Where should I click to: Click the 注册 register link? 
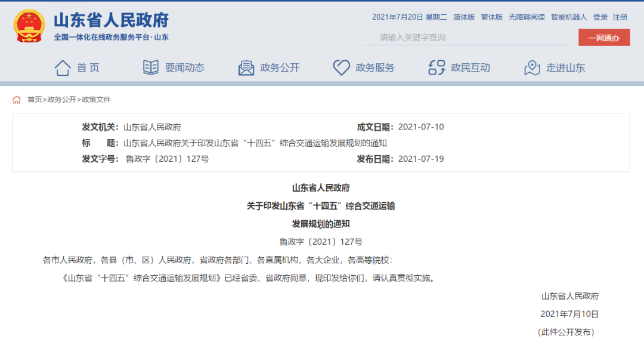(x=620, y=17)
